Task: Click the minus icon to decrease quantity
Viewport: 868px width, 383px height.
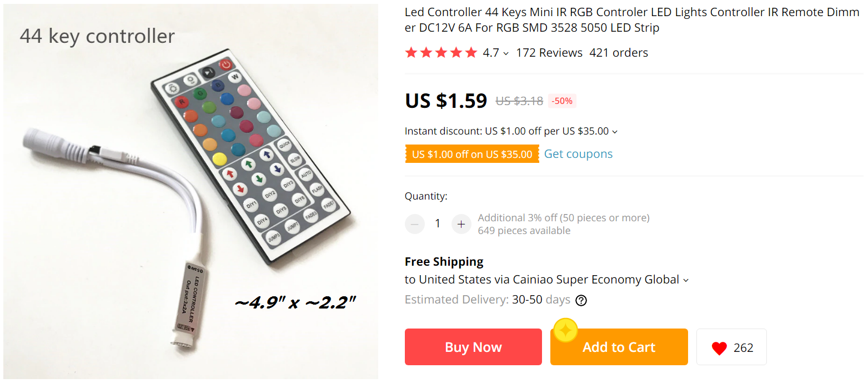Action: click(x=415, y=224)
